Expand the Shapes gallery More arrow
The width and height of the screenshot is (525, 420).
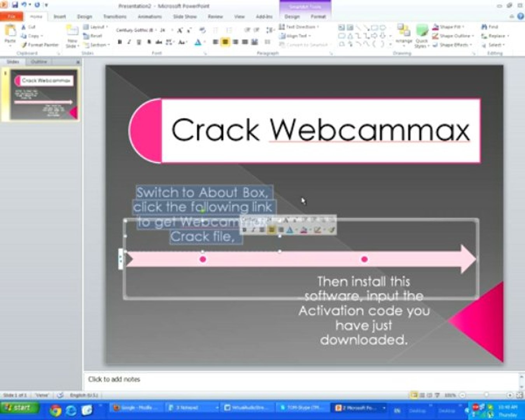click(x=390, y=45)
